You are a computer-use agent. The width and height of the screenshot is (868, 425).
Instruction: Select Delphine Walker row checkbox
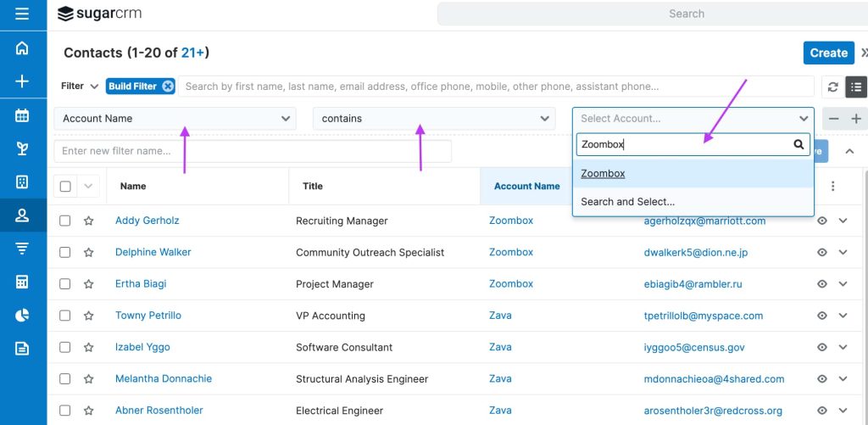(64, 252)
